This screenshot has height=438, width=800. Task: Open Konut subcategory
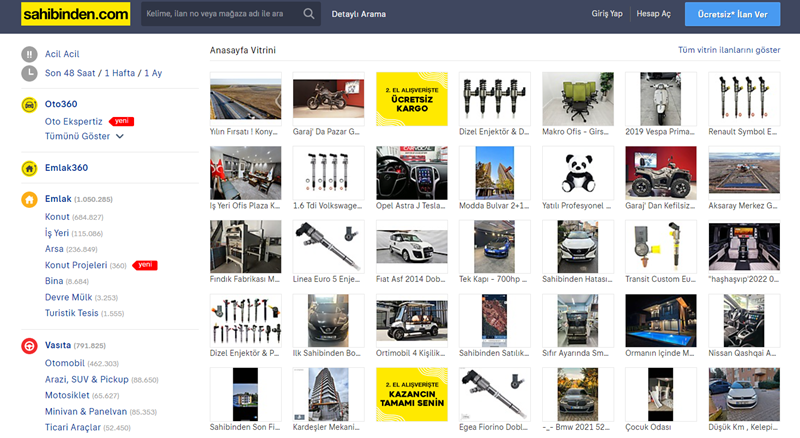click(57, 217)
